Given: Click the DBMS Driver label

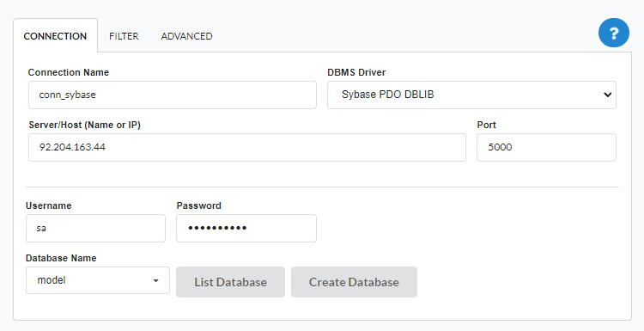Looking at the screenshot, I should pos(356,72).
